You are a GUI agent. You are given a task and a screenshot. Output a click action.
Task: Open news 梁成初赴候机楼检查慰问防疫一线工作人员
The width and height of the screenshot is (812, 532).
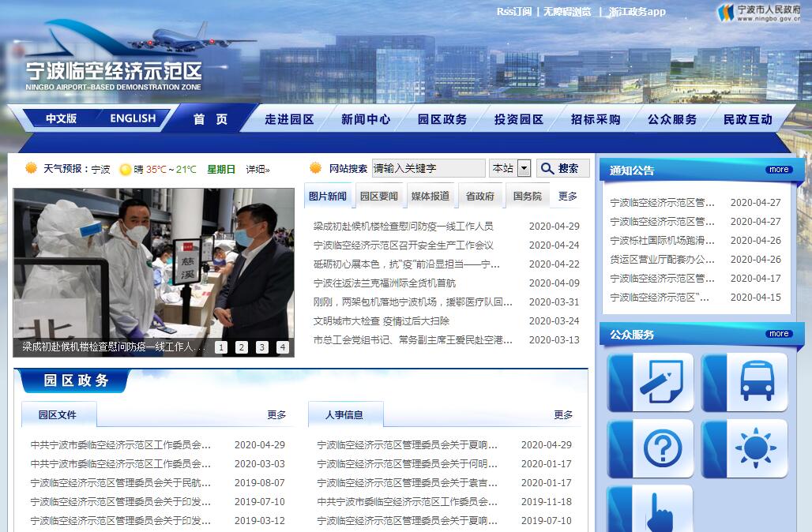[404, 227]
